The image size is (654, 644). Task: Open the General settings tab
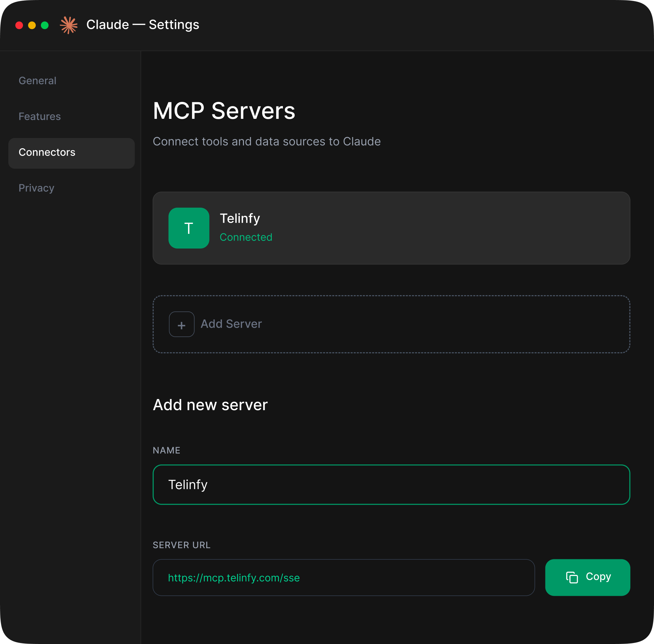[x=38, y=80]
